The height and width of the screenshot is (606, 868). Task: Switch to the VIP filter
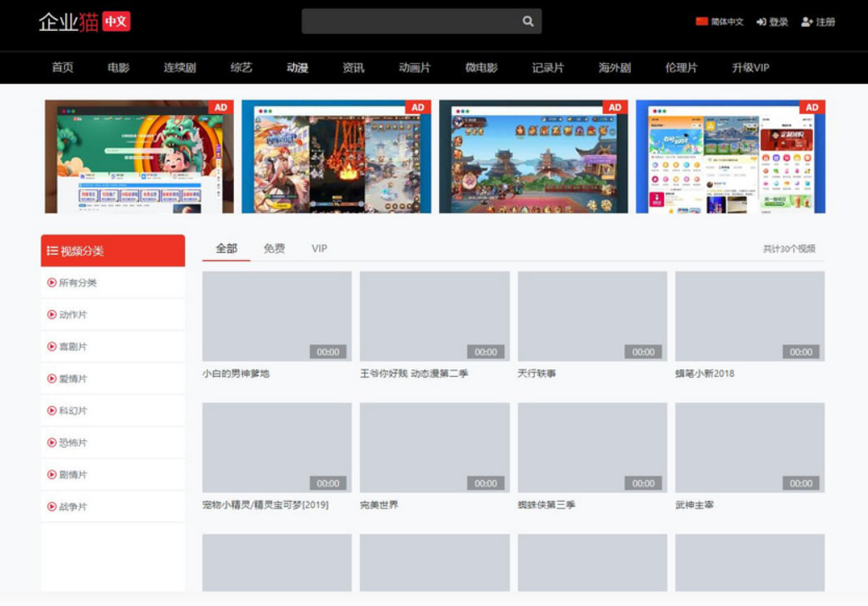point(319,248)
